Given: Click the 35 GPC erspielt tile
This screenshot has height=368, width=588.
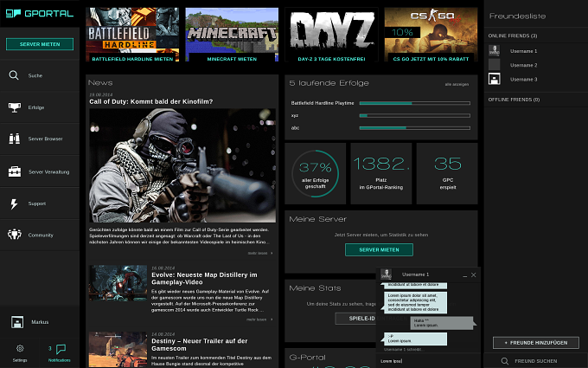Looking at the screenshot, I should 447,173.
